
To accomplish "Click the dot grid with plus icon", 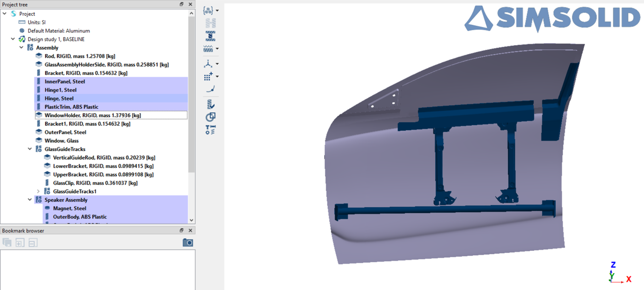I will pyautogui.click(x=208, y=76).
